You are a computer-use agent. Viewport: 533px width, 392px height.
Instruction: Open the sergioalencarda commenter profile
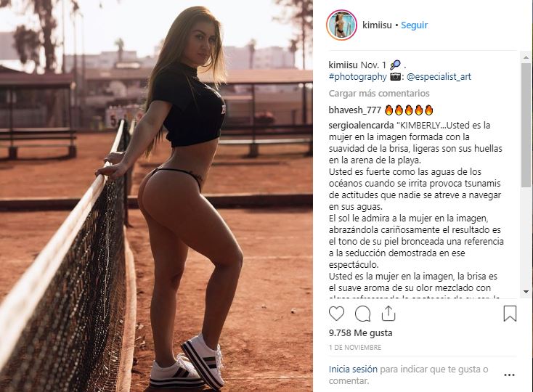(x=361, y=126)
